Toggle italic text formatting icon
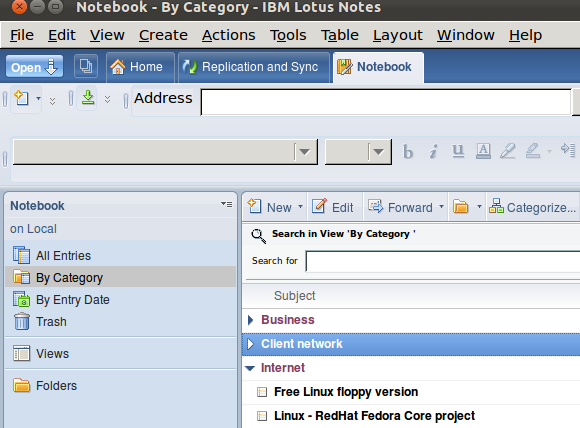Screen dimensions: 580x428 click(x=433, y=152)
